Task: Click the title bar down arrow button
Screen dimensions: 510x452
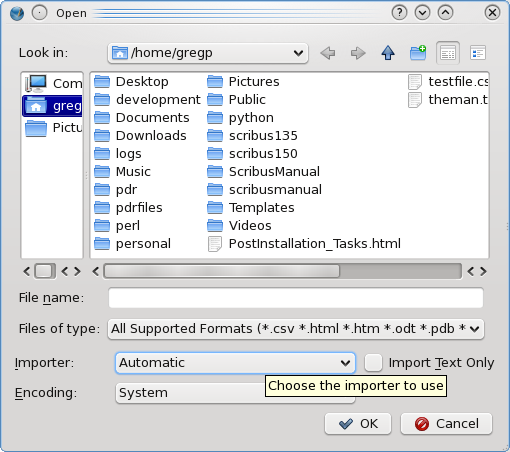Action: (x=422, y=13)
